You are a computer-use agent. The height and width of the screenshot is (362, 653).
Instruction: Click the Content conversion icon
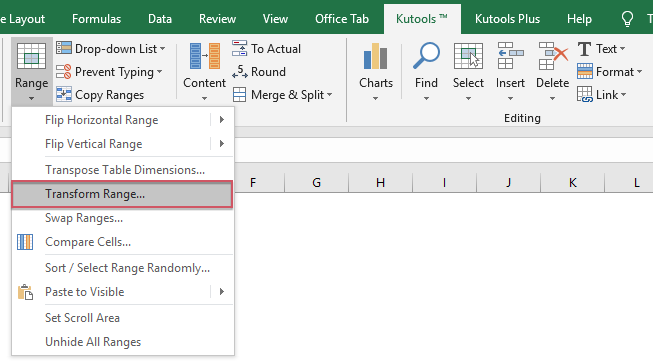[x=204, y=56]
